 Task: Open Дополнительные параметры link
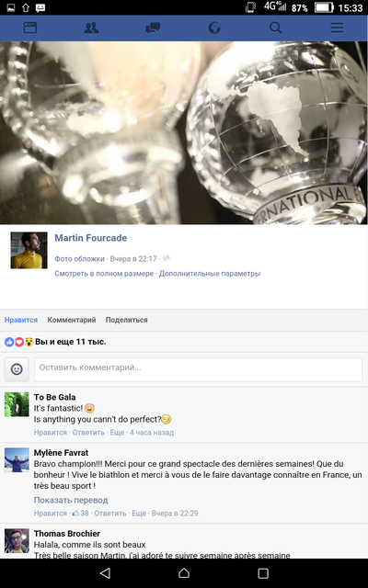[210, 274]
